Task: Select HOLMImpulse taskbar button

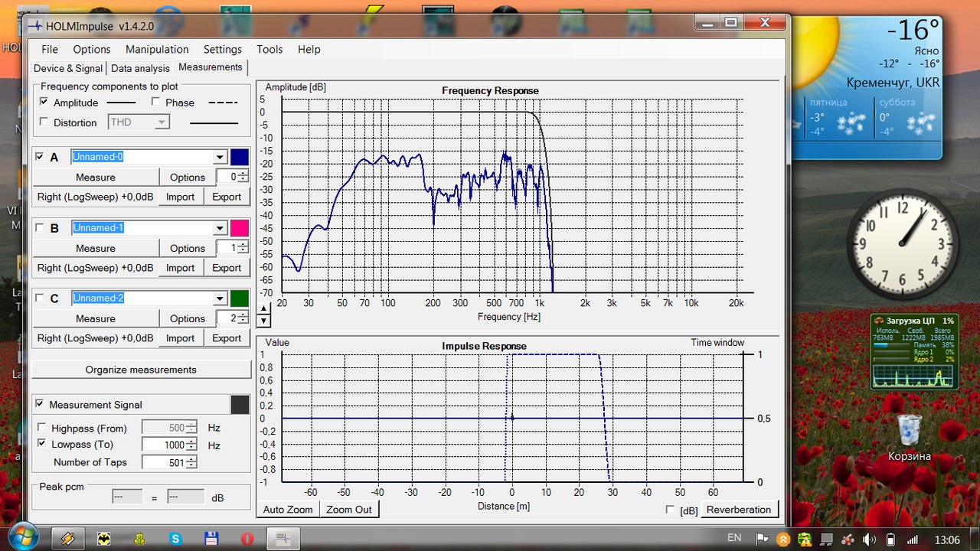Action: click(283, 539)
